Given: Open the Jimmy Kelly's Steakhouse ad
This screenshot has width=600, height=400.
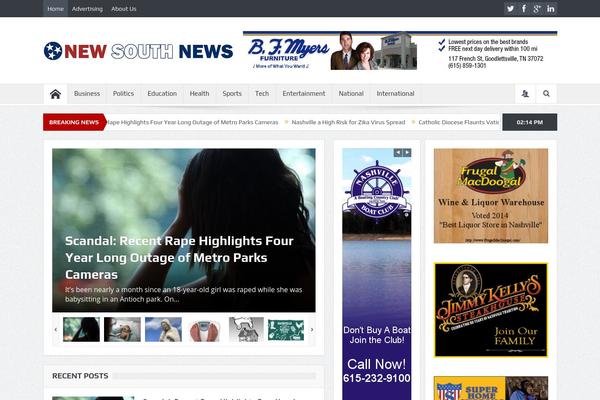Looking at the screenshot, I should [x=491, y=310].
